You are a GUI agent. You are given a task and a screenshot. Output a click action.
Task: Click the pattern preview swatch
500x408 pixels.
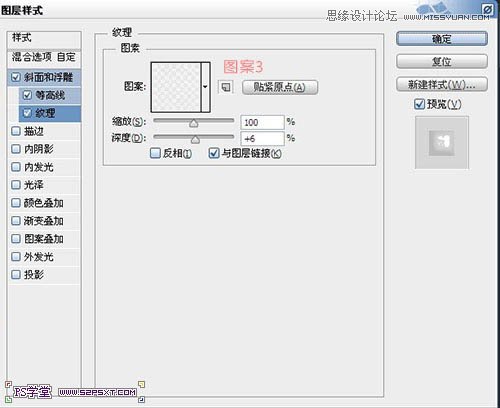click(x=176, y=87)
